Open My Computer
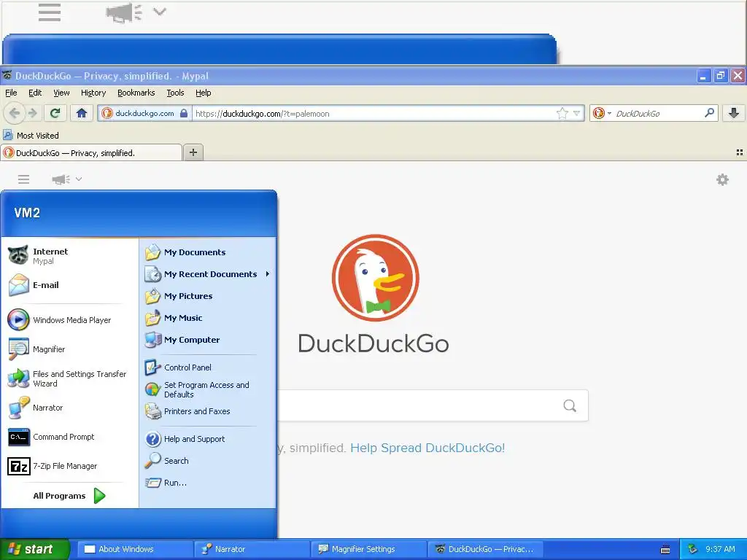The height and width of the screenshot is (560, 747). click(x=208, y=340)
